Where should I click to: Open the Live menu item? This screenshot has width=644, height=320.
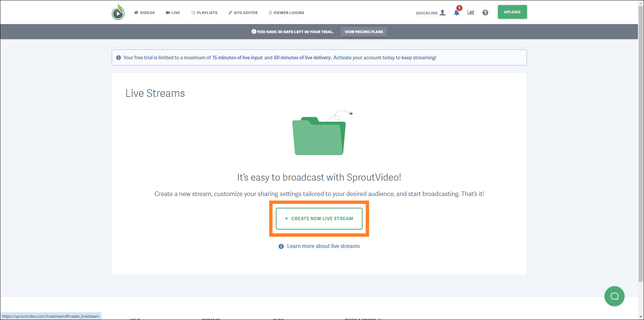click(x=173, y=13)
